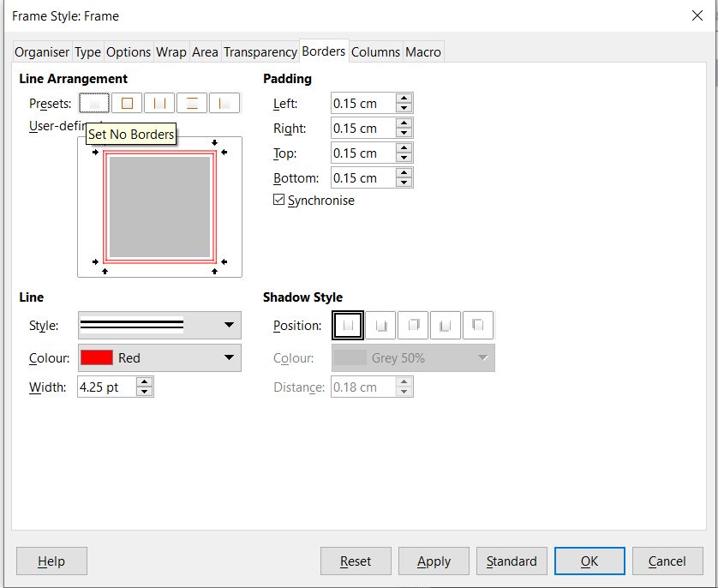
Task: Cast shadow to the bottom right
Action: 380,325
